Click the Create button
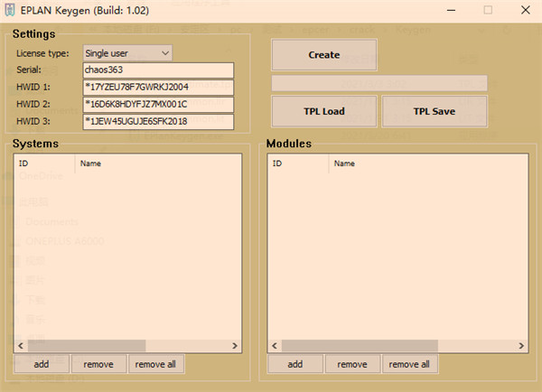The height and width of the screenshot is (392, 542). [x=324, y=55]
